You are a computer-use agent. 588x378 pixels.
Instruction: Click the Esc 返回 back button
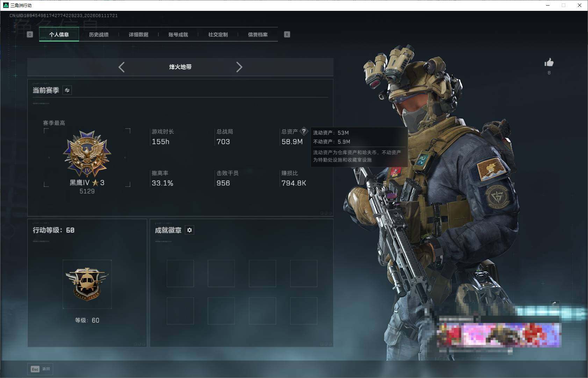tap(40, 369)
